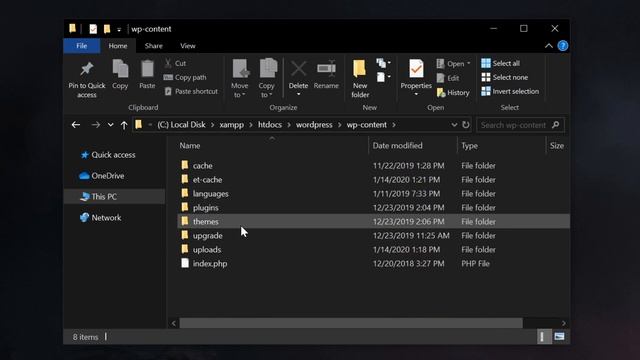The image size is (640, 360).
Task: Open the Easy access dropdown
Action: tap(383, 77)
